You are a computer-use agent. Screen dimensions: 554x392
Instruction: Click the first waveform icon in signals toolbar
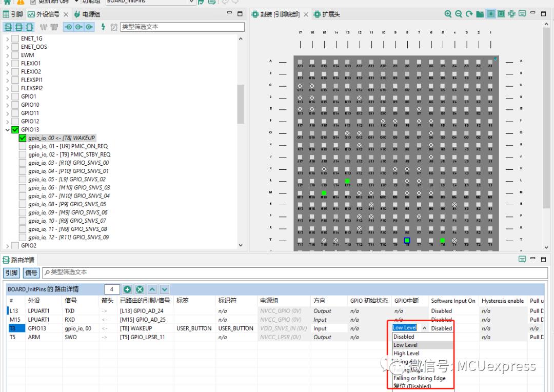(44, 27)
